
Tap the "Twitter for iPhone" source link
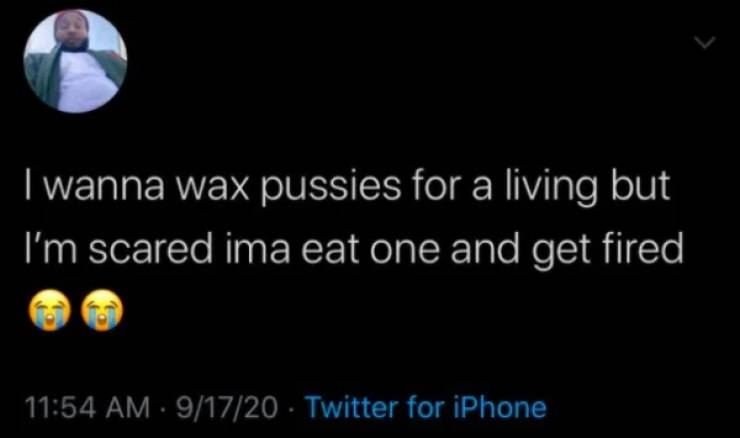pyautogui.click(x=427, y=407)
